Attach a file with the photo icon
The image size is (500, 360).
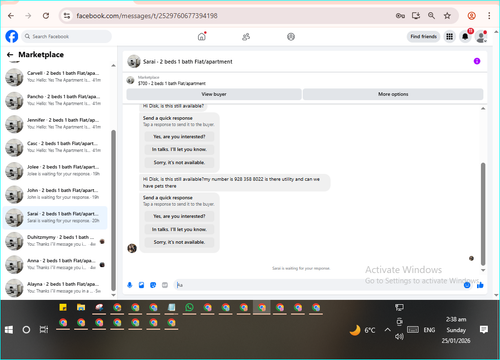141,285
